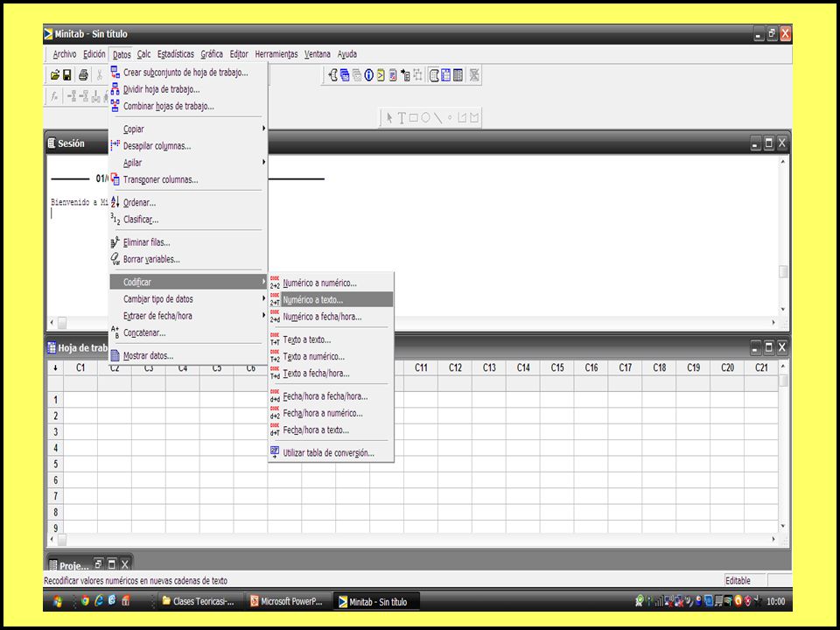Open the Calc menu
Image resolution: width=840 pixels, height=630 pixels.
(143, 54)
